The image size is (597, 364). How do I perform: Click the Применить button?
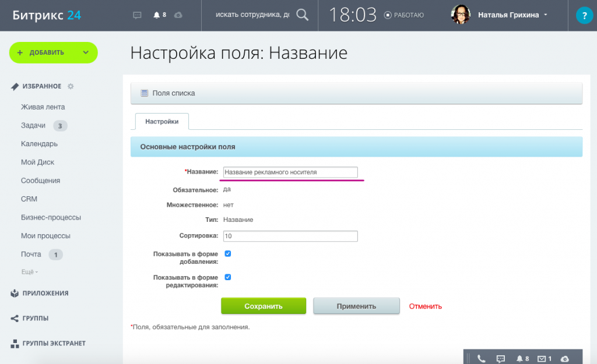[356, 306]
